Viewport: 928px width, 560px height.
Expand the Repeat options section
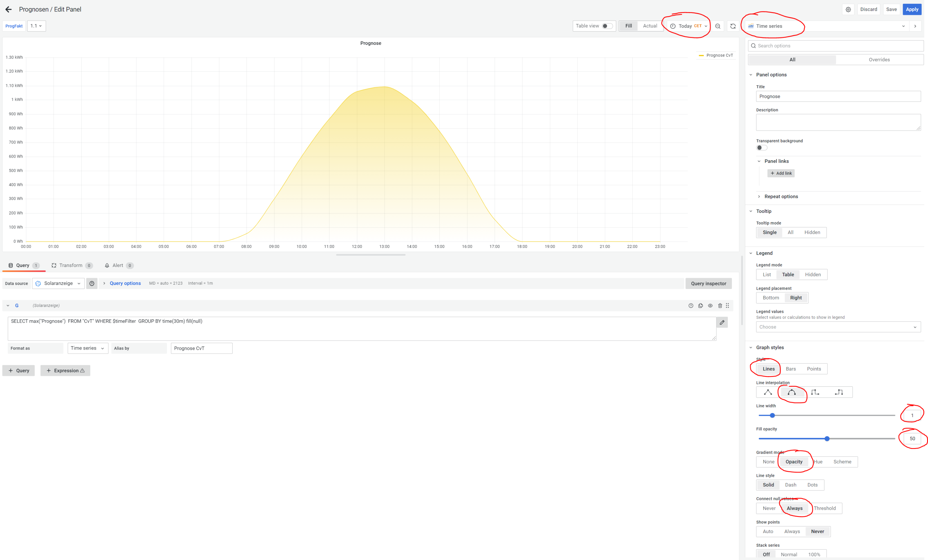[781, 196]
